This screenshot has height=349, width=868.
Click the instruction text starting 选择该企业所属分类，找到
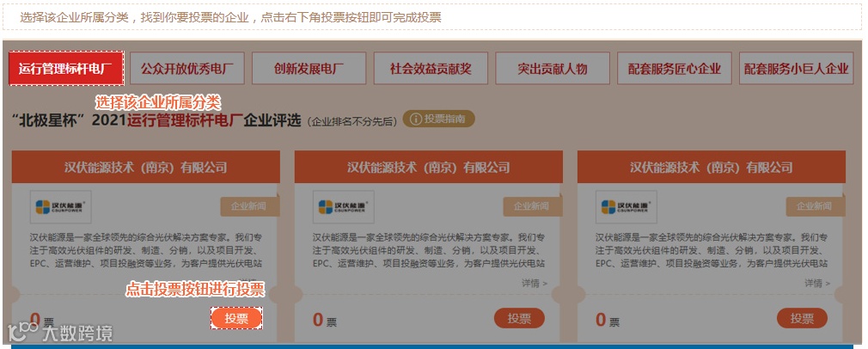point(230,17)
